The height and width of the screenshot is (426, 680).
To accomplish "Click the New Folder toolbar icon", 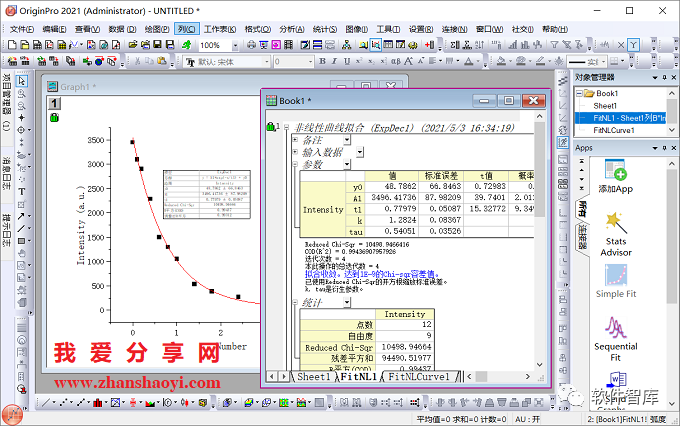I will pos(25,45).
